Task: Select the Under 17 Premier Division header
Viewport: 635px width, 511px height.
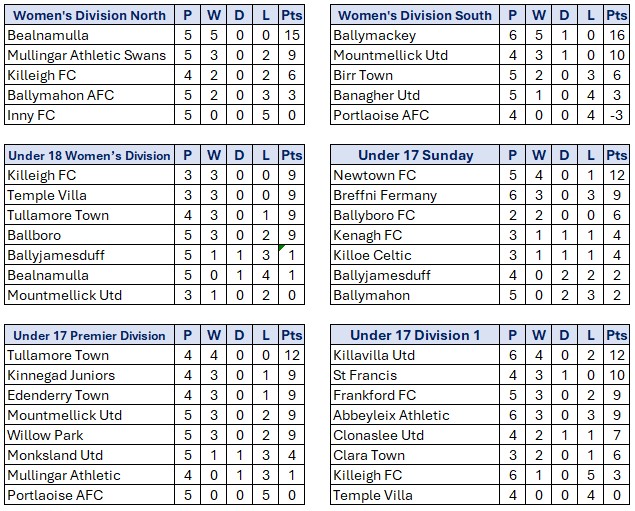Action: coord(89,335)
